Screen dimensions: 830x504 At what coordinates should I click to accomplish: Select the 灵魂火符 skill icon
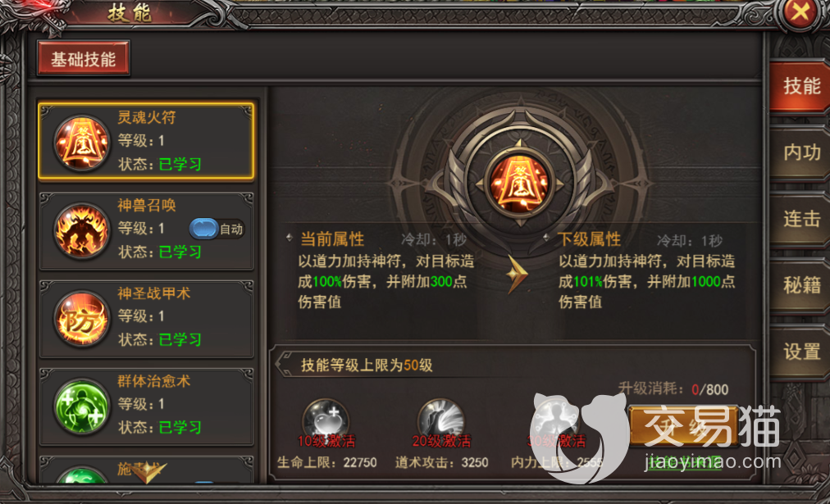click(81, 143)
